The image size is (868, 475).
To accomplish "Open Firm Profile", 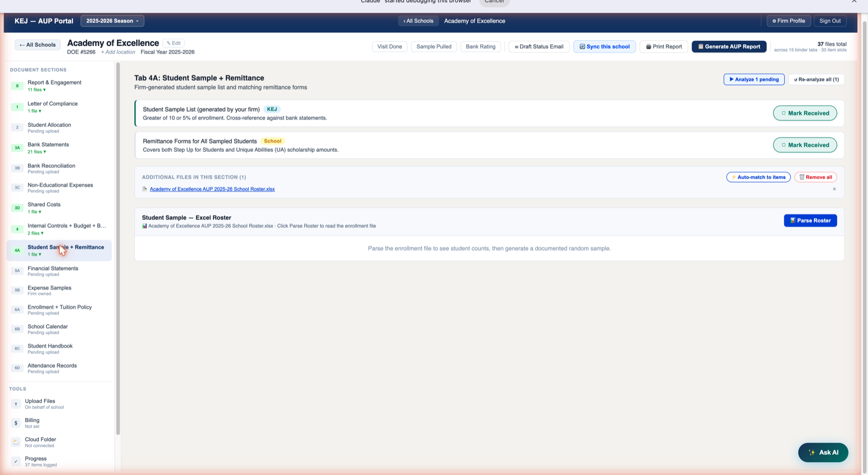I will coord(788,21).
